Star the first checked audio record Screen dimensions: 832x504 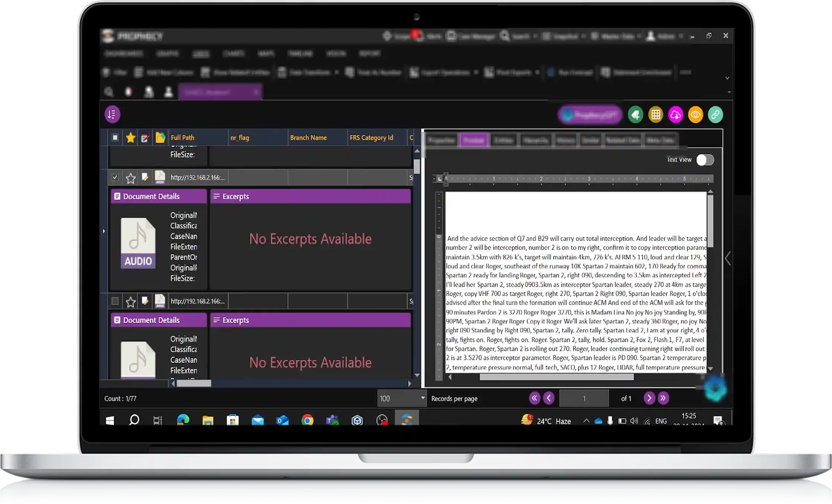[130, 178]
